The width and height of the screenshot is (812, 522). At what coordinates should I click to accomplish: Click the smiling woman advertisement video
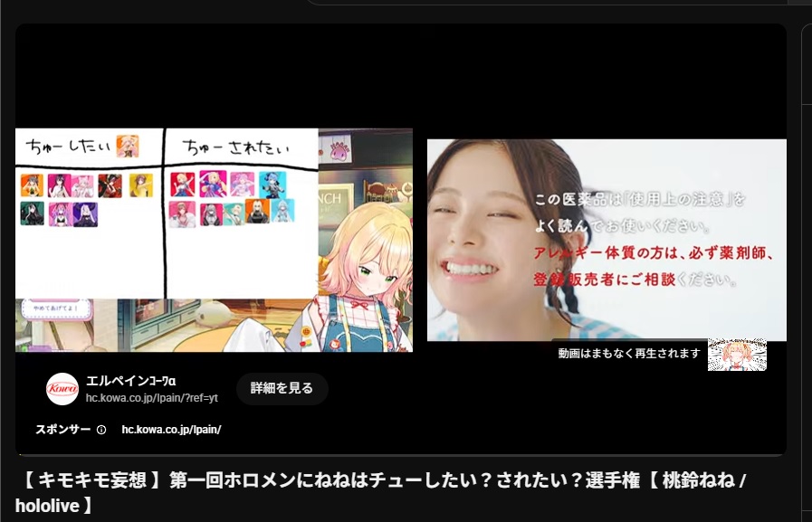pyautogui.click(x=607, y=240)
